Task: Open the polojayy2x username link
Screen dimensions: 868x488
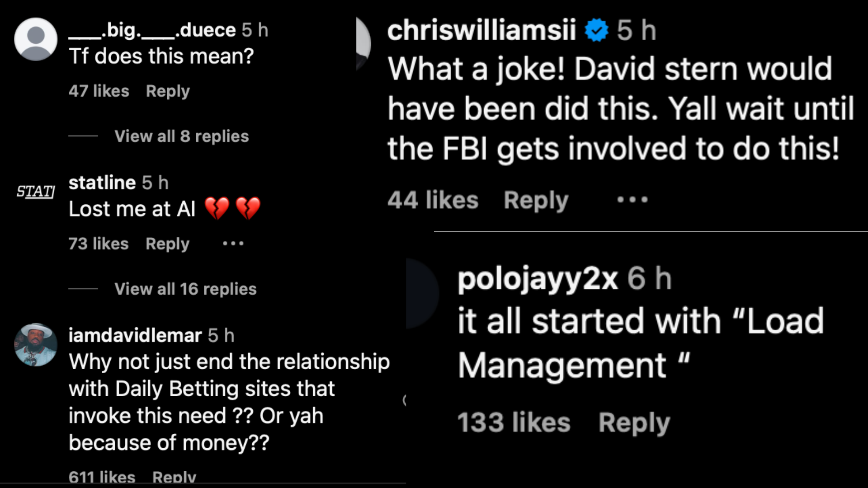Action: [537, 279]
